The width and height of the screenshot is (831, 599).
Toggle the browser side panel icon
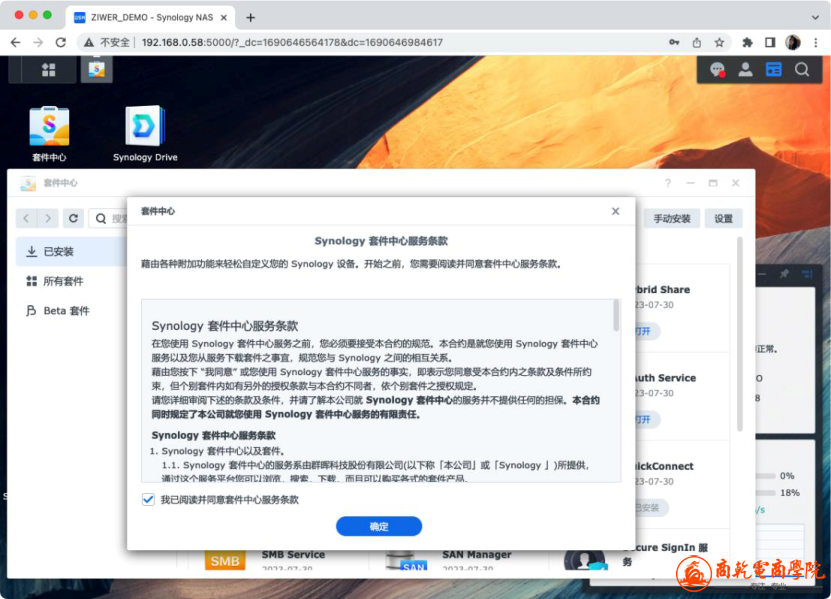coord(770,42)
